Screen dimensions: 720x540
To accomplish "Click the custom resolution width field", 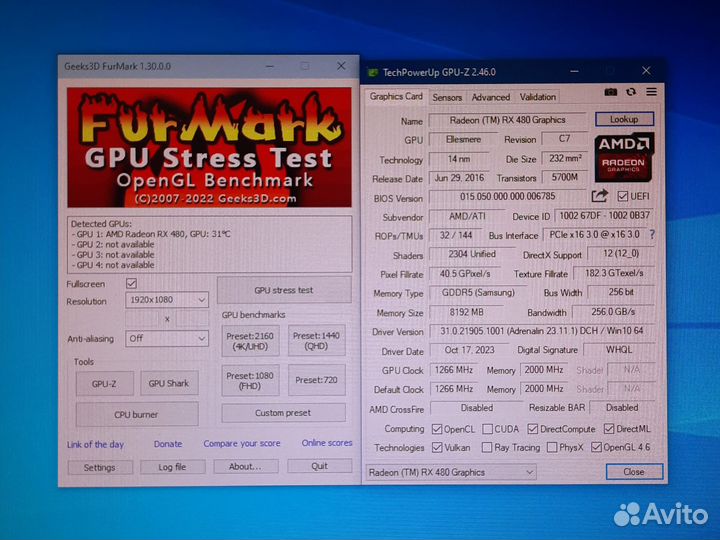I will pos(142,319).
